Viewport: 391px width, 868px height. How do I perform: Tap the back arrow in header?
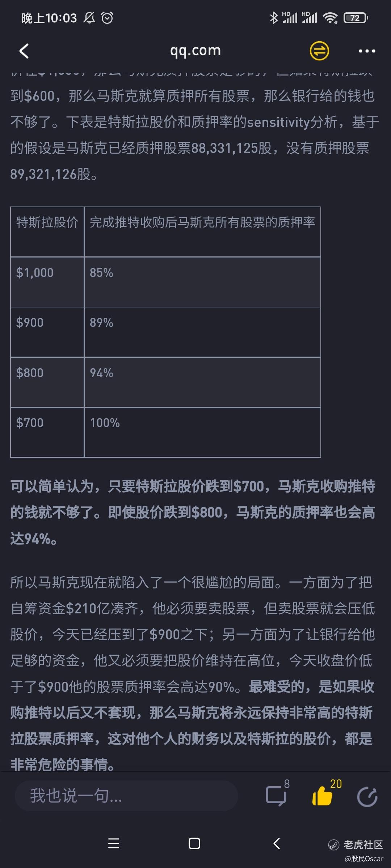[x=24, y=51]
